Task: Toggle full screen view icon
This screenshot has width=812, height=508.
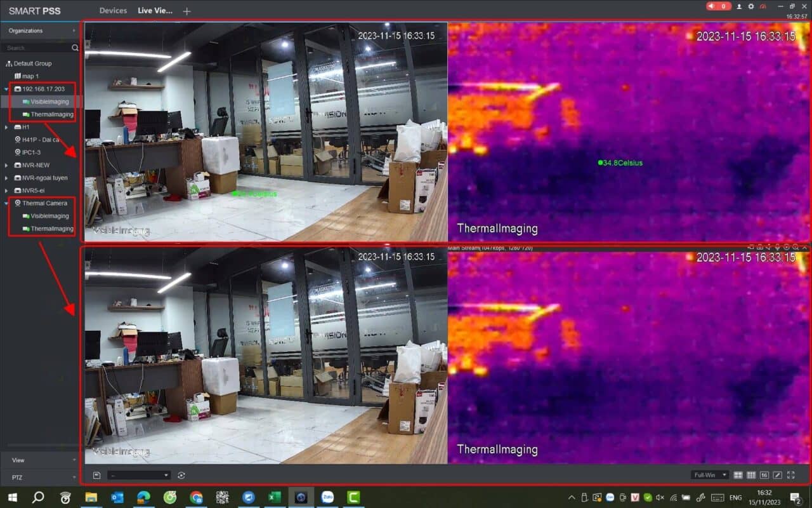Action: tap(791, 475)
